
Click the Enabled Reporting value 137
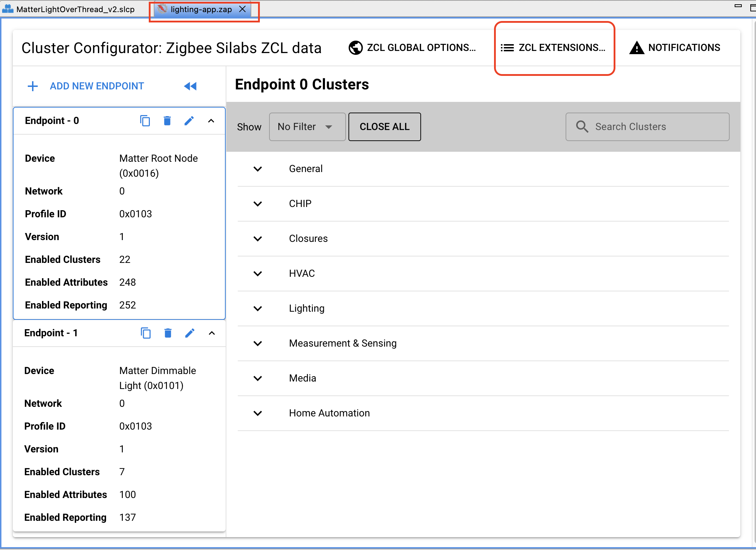pos(128,517)
